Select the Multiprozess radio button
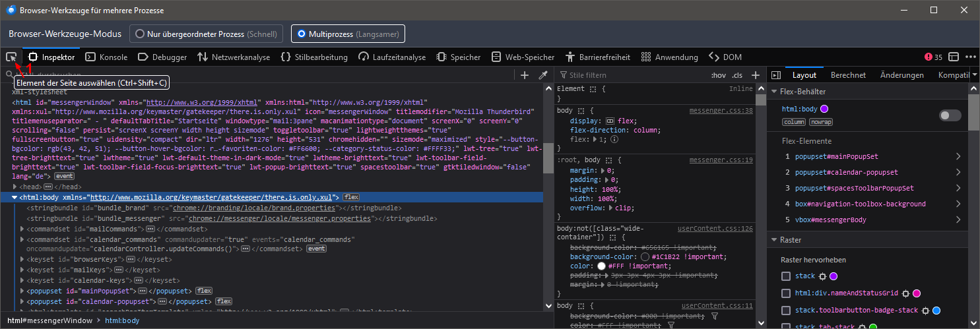980x329 pixels. 302,34
